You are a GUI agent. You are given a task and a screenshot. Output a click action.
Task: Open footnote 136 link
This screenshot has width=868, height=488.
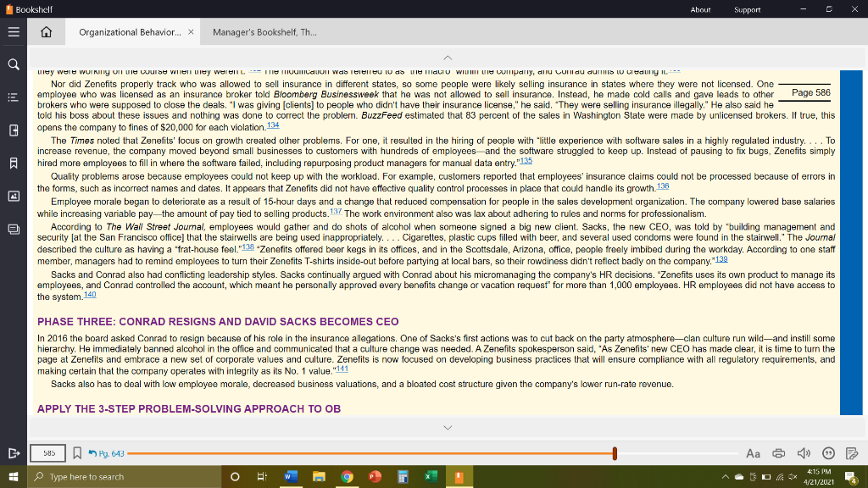coord(663,186)
